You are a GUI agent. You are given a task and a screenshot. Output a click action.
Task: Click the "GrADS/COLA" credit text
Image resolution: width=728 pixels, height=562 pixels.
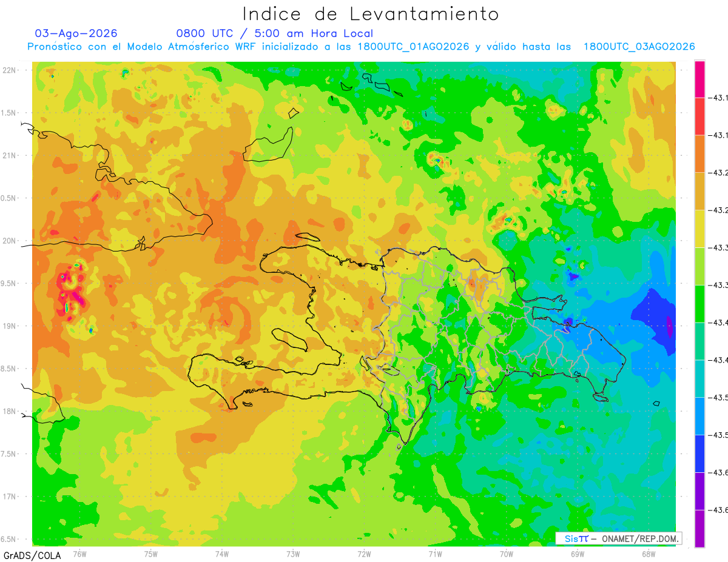pos(32,555)
